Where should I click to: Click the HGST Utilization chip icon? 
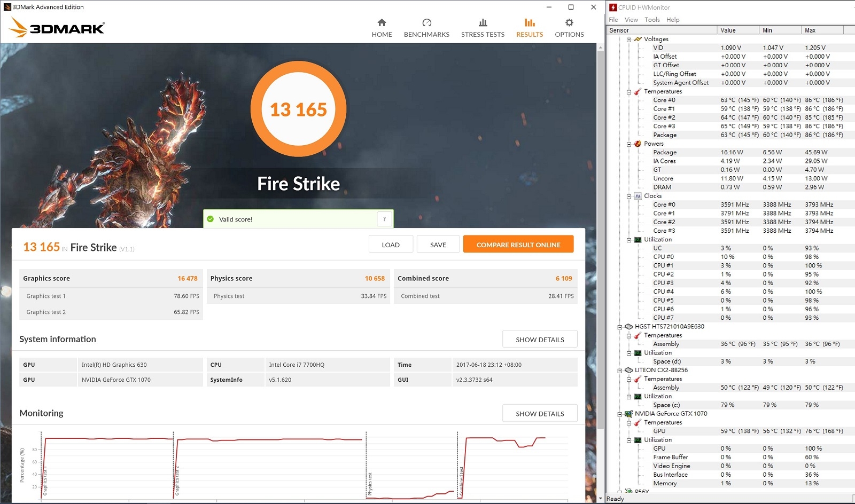(x=638, y=353)
